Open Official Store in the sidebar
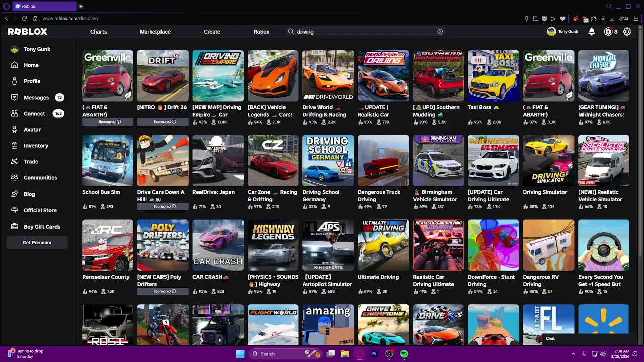 40,210
